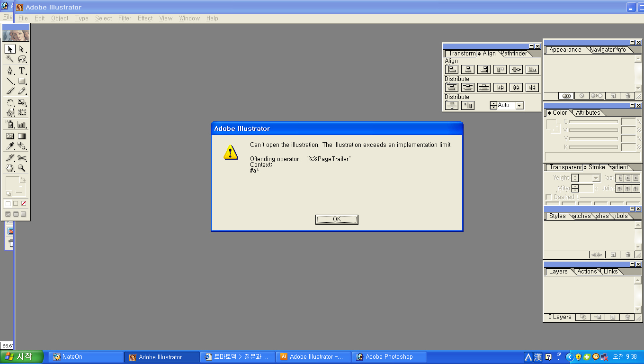Viewport: 644px width, 364px height.
Task: Select the Magic Wand tool
Action: (x=9, y=59)
